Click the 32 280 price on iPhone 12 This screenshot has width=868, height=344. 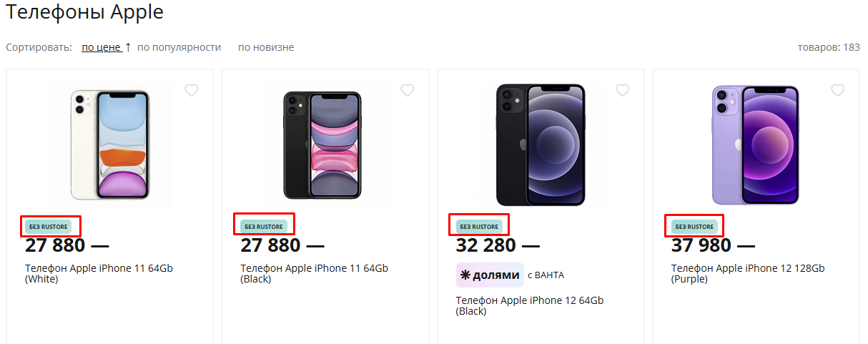[485, 245]
